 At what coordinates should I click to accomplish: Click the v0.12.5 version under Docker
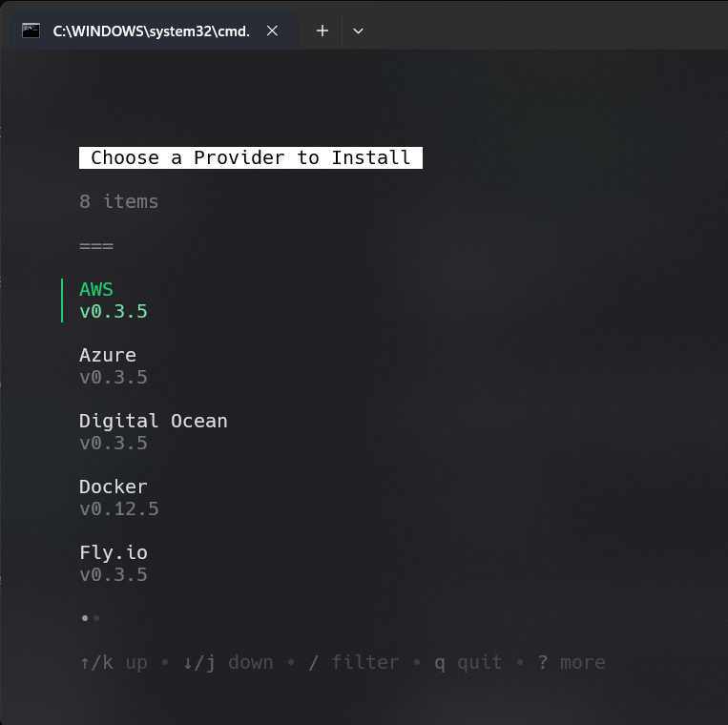tap(119, 508)
